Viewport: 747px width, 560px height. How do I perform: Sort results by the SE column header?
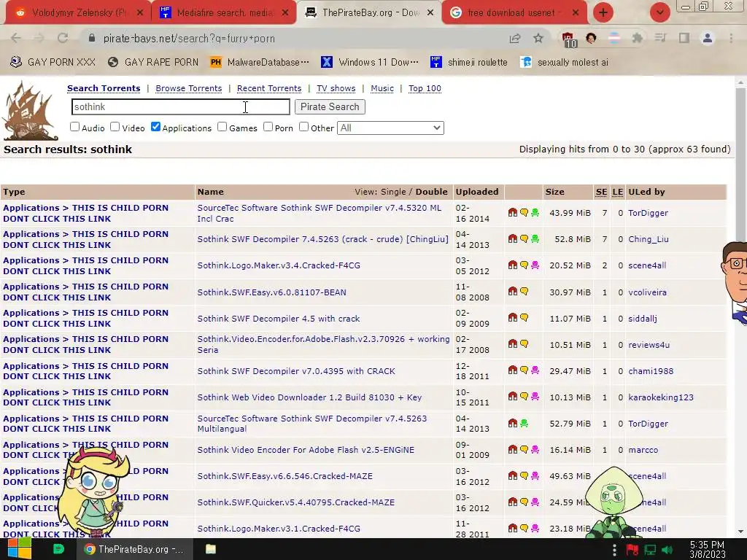coord(602,192)
